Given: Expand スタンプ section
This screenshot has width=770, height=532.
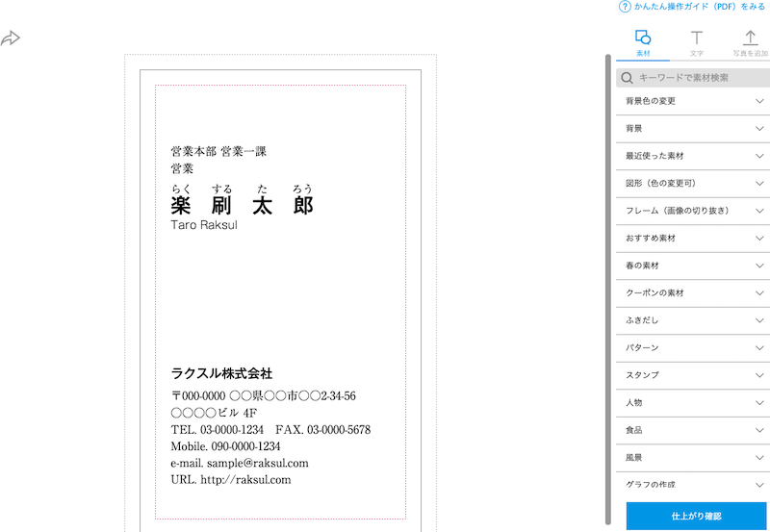Looking at the screenshot, I should click(x=693, y=375).
